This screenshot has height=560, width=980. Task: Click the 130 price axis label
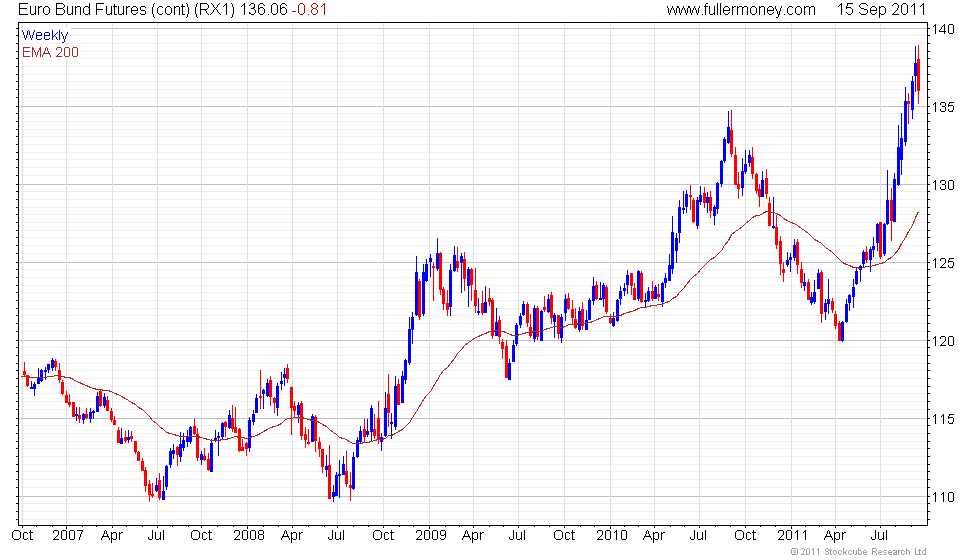pyautogui.click(x=943, y=186)
